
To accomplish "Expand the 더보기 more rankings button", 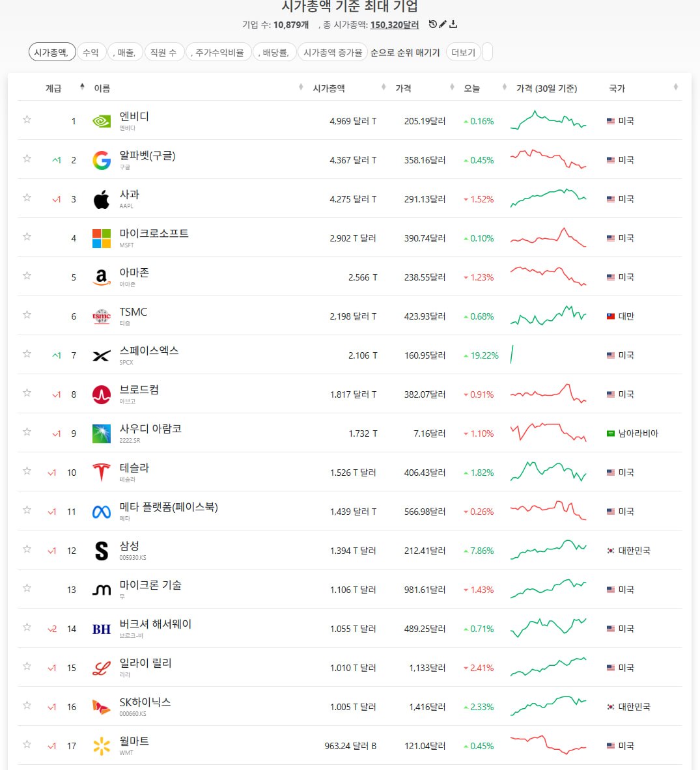I will [x=463, y=52].
